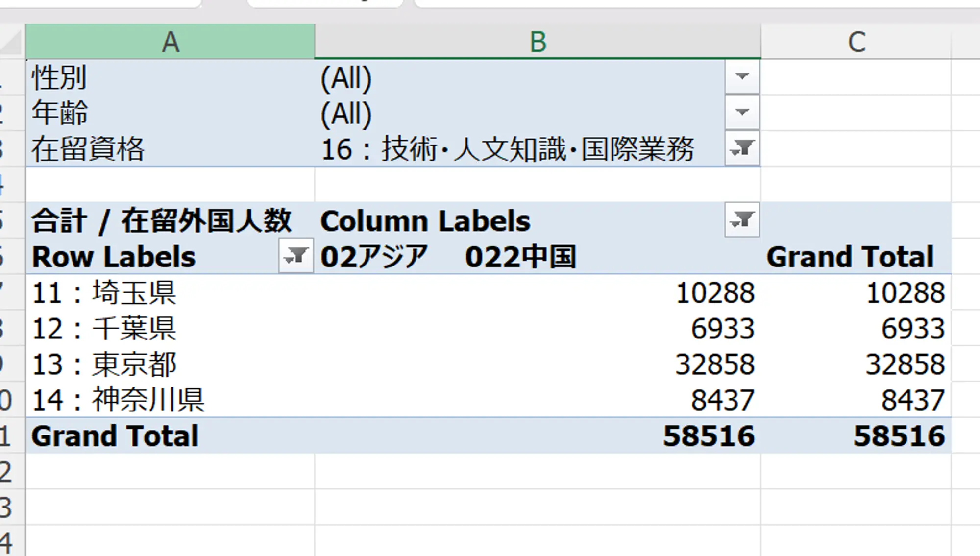The width and height of the screenshot is (980, 556).
Task: Open the 性別 filter dropdown
Action: point(742,76)
